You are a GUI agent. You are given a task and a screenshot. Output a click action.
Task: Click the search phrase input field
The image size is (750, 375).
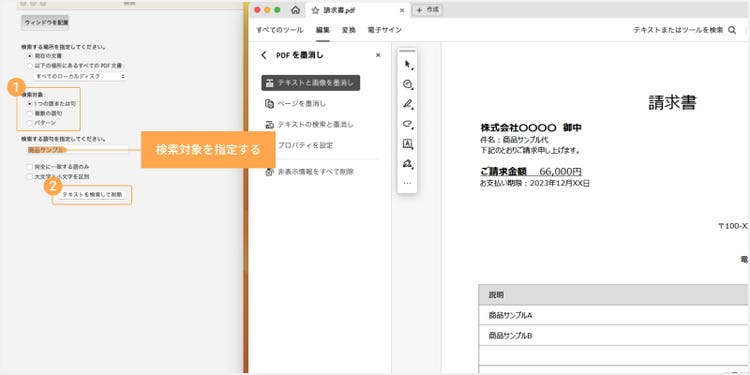click(77, 150)
